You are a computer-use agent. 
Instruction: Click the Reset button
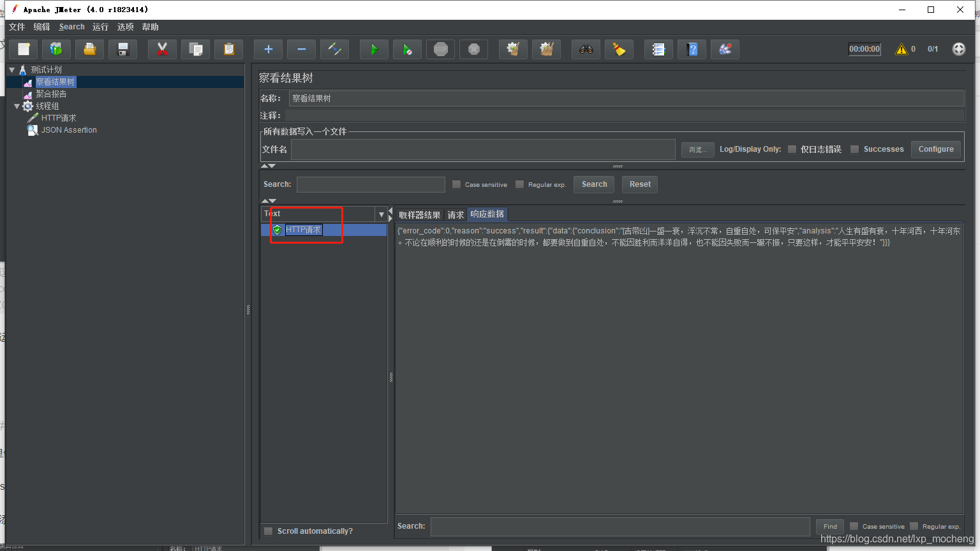click(x=640, y=184)
